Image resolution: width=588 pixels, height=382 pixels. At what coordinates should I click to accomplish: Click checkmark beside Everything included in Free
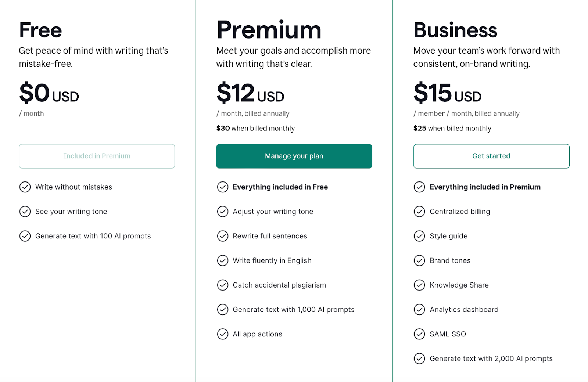223,187
